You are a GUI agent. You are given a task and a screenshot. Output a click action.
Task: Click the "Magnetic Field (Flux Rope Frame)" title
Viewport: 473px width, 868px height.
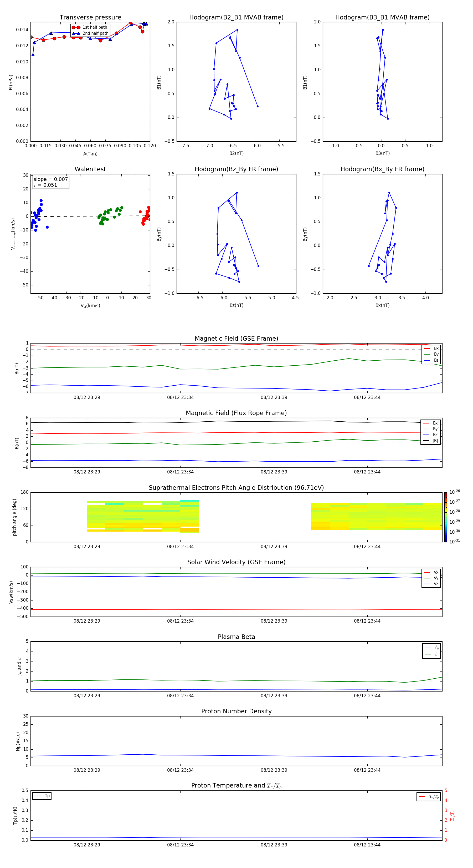236,413
